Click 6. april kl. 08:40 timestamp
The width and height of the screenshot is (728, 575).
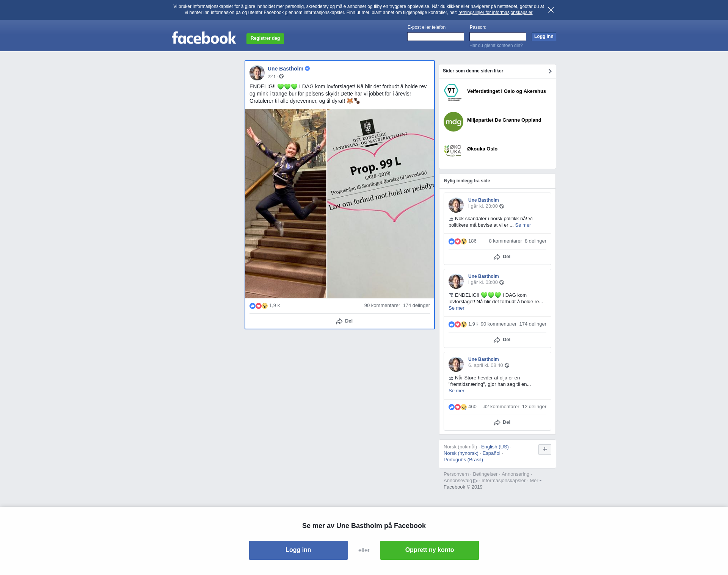pos(486,365)
